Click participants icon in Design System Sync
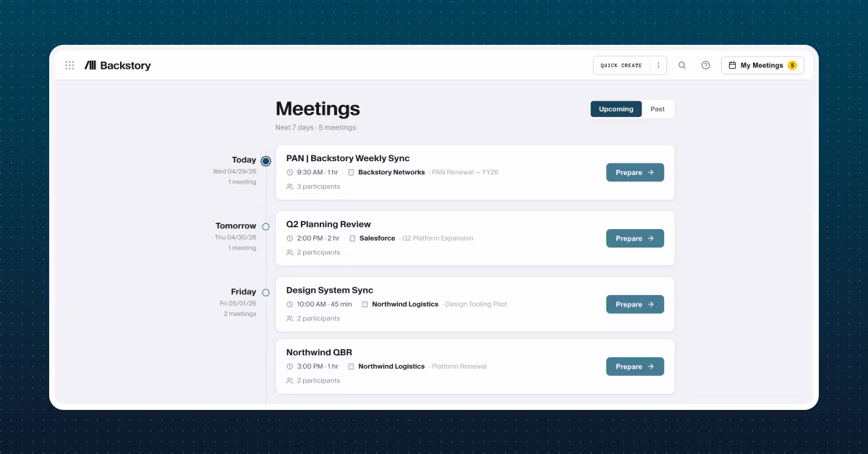Screen dimensions: 868x454 [290, 318]
